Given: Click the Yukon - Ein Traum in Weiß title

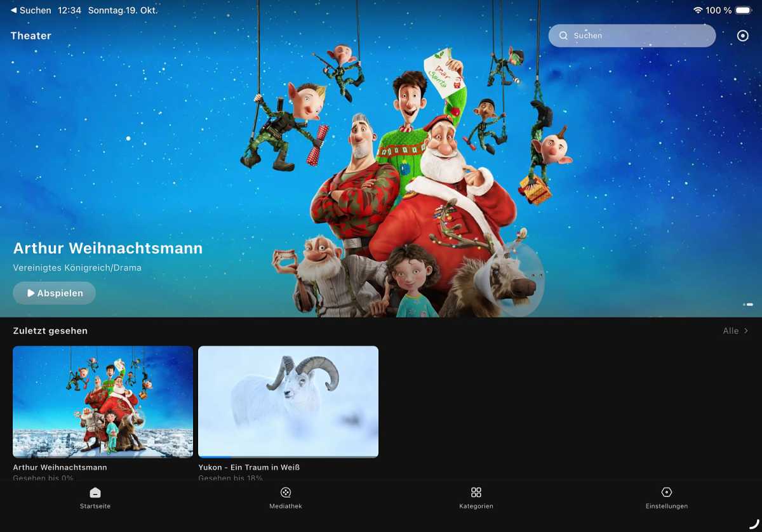Looking at the screenshot, I should click(249, 467).
